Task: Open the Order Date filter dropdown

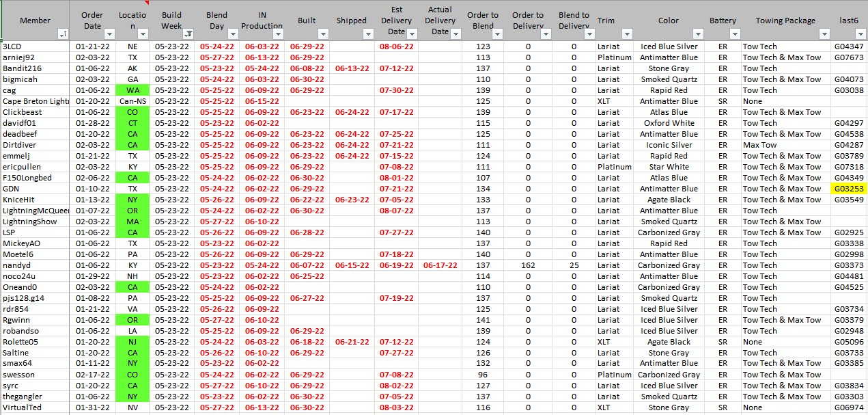Action: (109, 34)
